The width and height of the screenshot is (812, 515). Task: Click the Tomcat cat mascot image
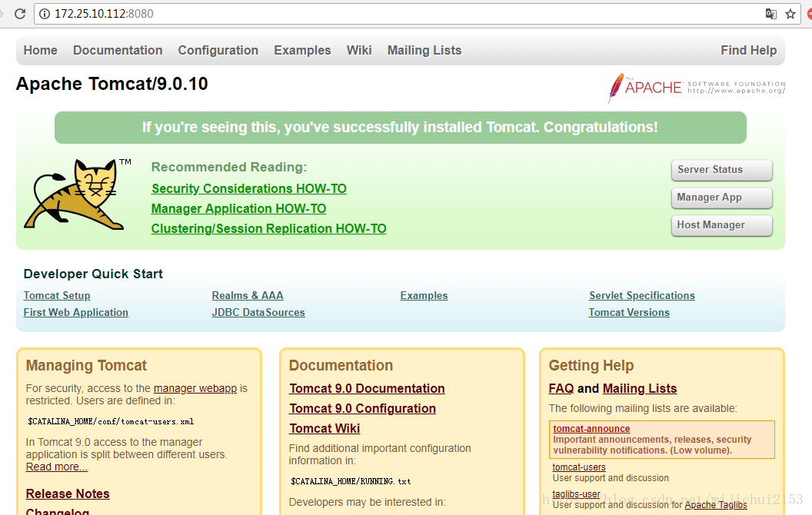(x=78, y=194)
